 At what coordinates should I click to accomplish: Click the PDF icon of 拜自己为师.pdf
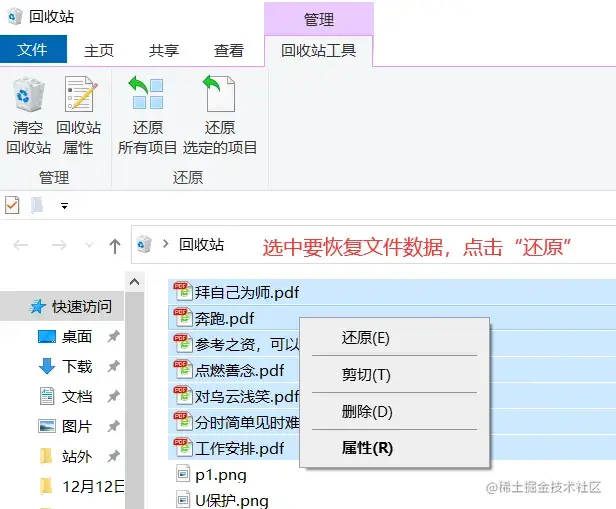[183, 292]
